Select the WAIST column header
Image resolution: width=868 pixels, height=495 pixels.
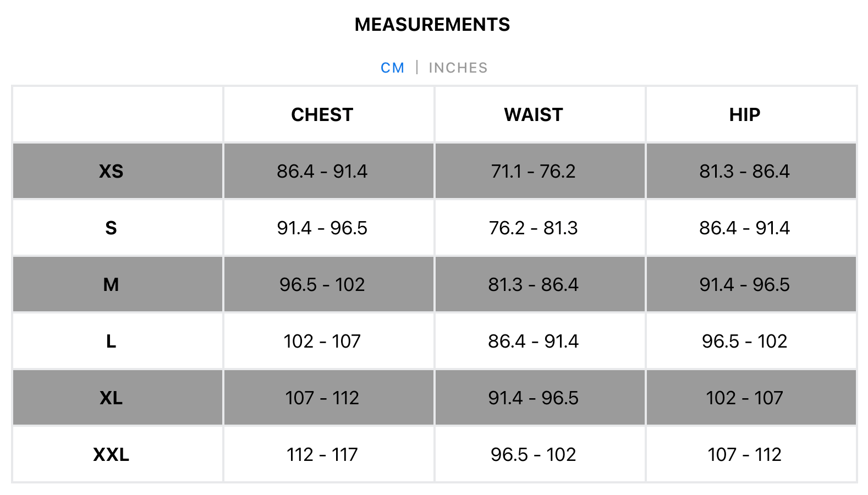click(534, 114)
